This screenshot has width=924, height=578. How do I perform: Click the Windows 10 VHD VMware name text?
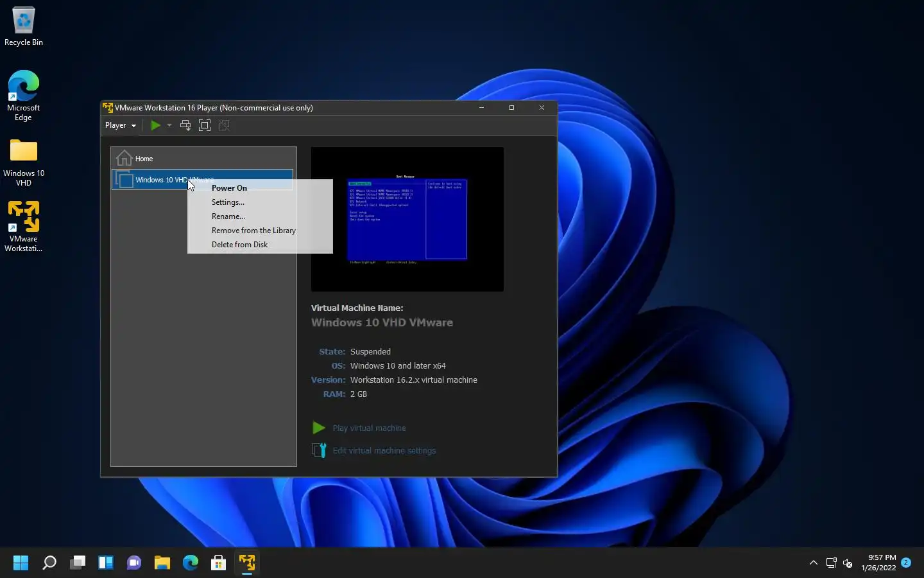point(382,322)
